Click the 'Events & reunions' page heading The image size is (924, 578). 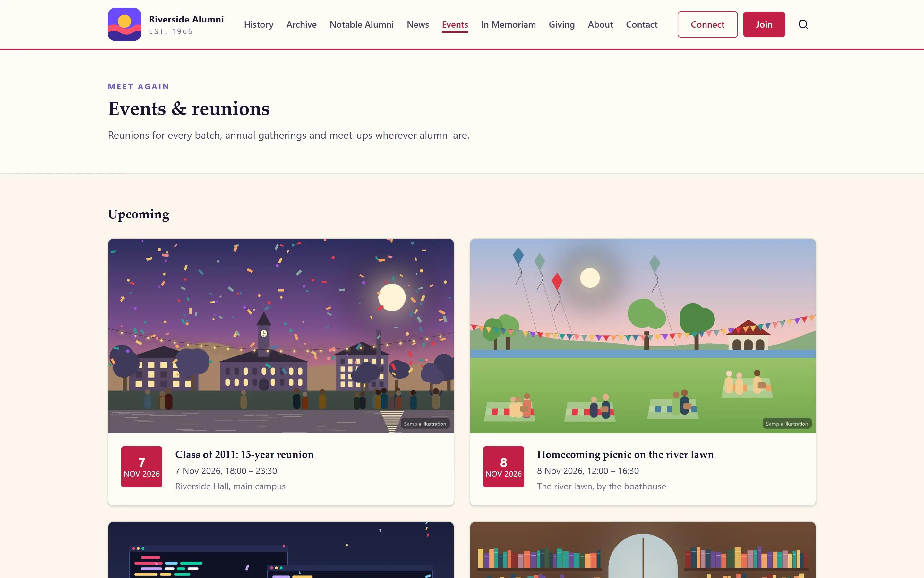pyautogui.click(x=189, y=109)
